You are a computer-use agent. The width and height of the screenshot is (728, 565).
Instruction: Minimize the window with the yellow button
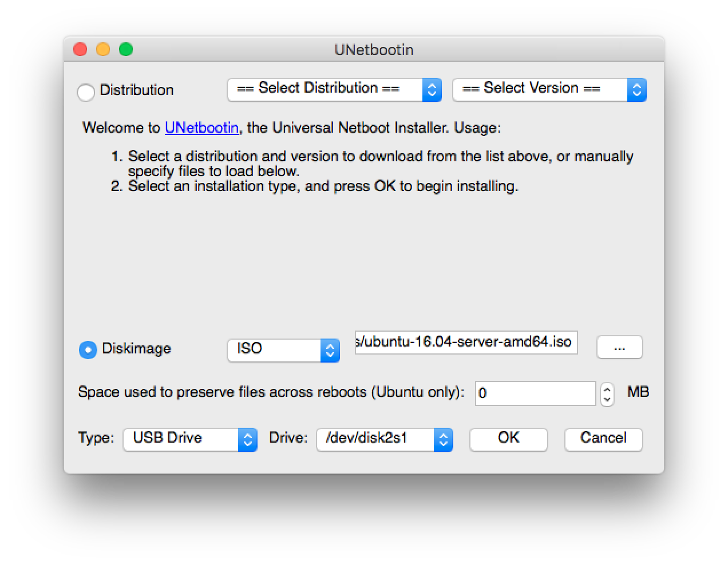[103, 50]
